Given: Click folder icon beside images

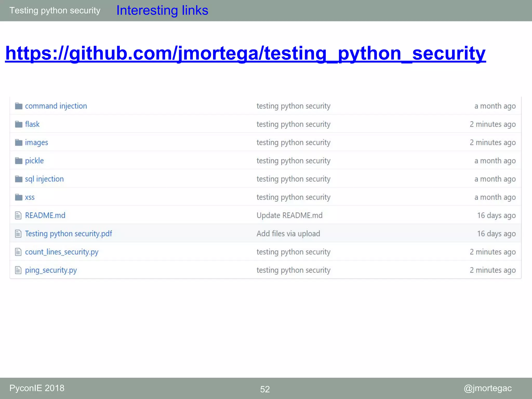Looking at the screenshot, I should [19, 142].
